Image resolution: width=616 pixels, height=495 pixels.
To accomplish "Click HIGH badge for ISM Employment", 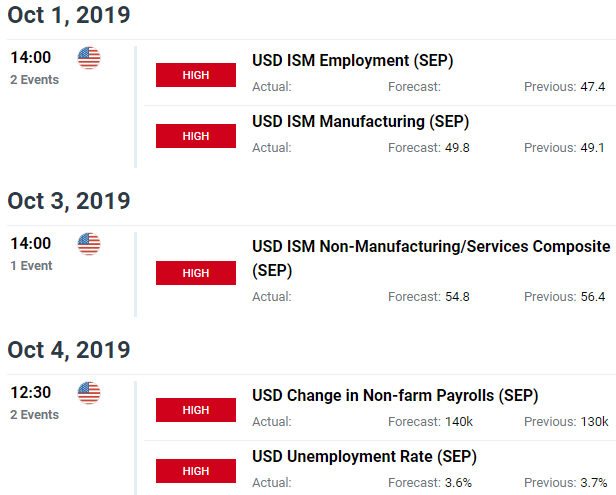I will pos(196,75).
